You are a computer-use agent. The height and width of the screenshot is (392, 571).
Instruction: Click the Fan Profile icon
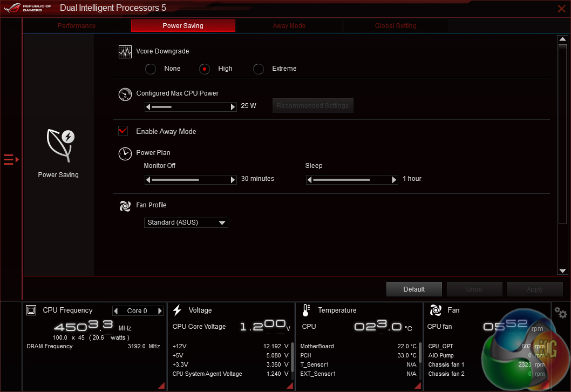(x=125, y=206)
